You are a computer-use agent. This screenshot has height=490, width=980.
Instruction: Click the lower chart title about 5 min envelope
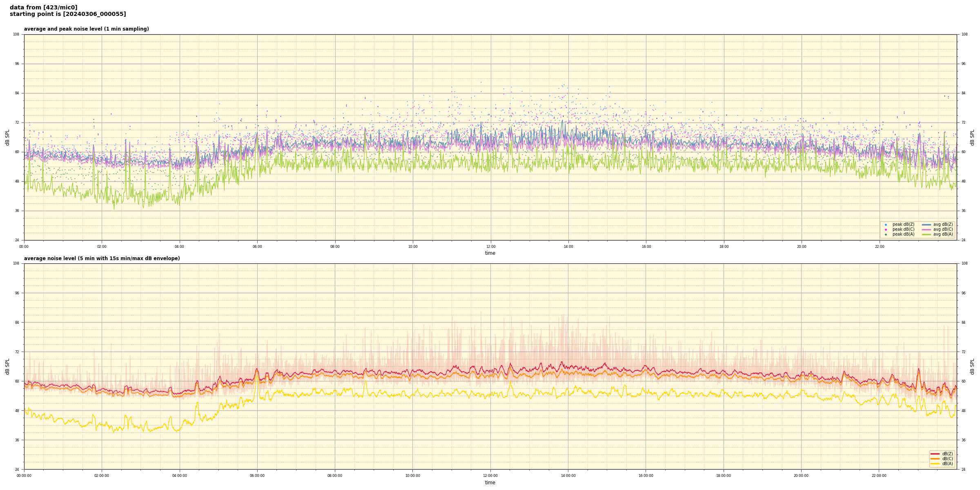(x=102, y=258)
